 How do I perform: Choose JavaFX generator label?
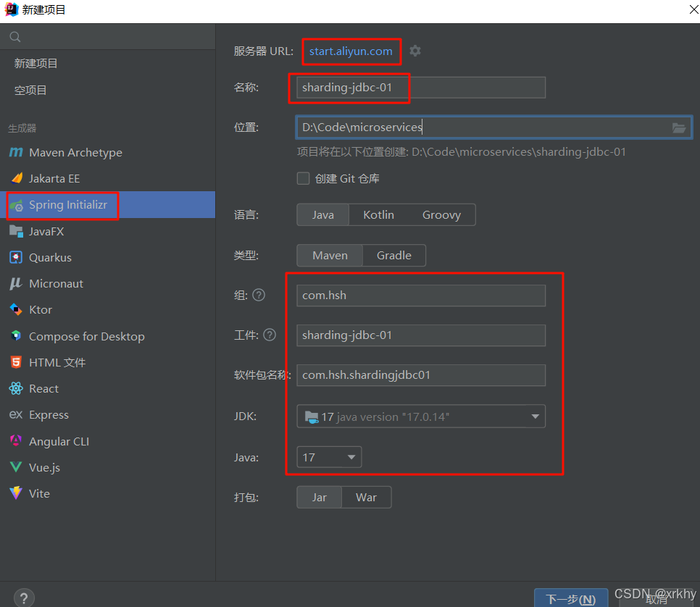point(46,232)
